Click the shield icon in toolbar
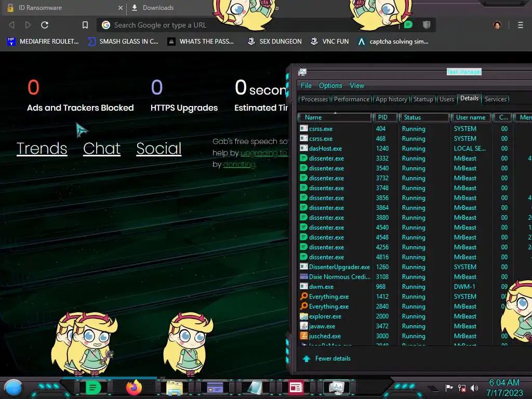 427,25
